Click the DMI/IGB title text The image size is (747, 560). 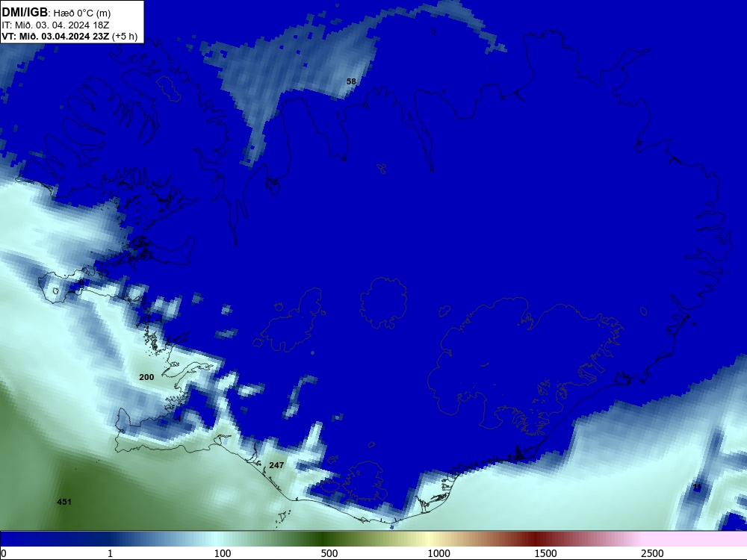pos(25,13)
